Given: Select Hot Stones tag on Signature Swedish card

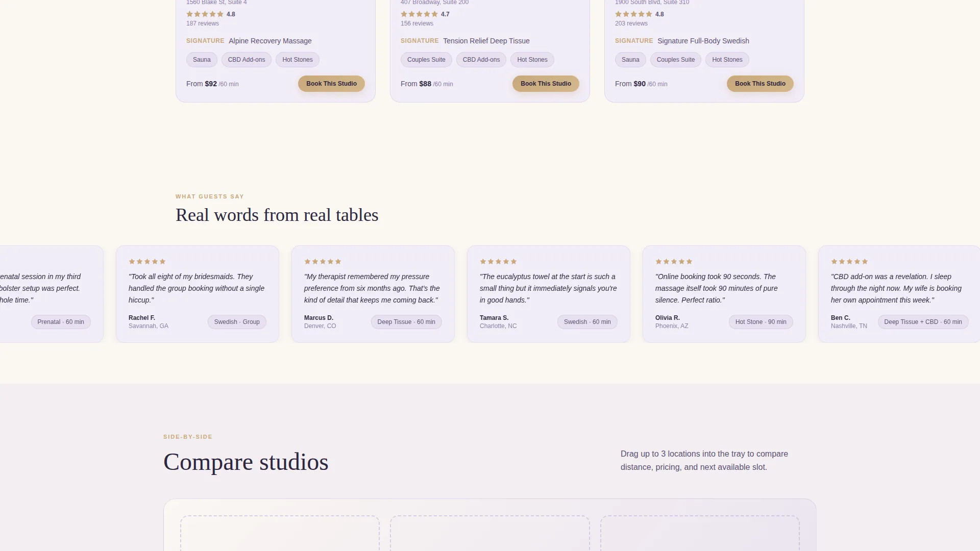Looking at the screenshot, I should click(727, 60).
